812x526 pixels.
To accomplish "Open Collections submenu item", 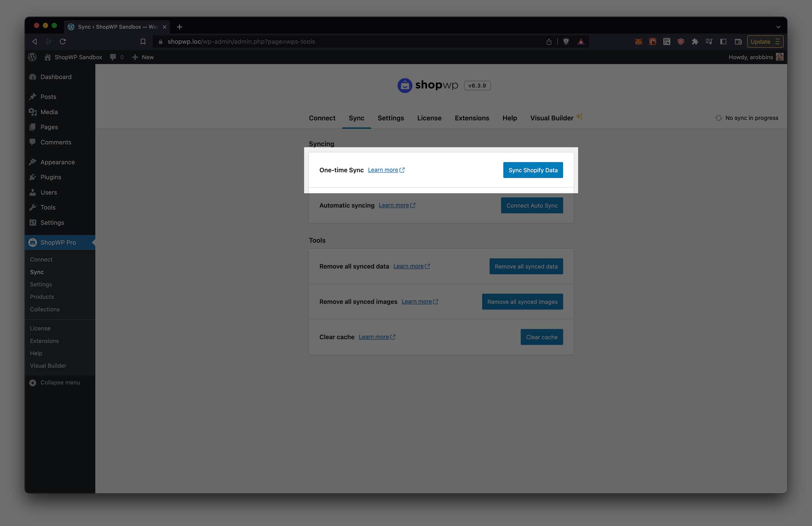I will pyautogui.click(x=44, y=309).
